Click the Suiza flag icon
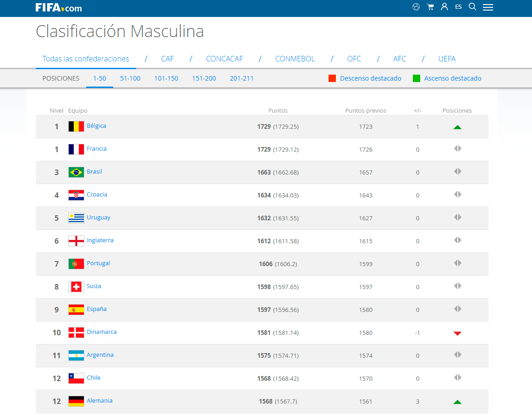The width and height of the screenshot is (532, 415). click(76, 287)
